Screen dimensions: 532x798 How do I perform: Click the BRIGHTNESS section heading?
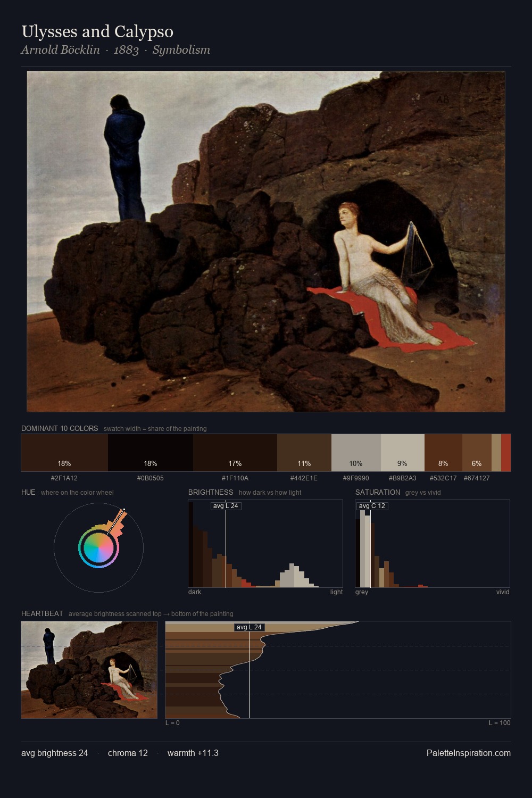pos(211,492)
